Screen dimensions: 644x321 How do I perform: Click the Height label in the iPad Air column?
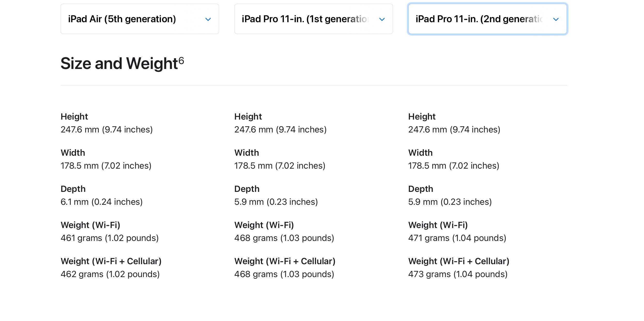[x=74, y=117]
